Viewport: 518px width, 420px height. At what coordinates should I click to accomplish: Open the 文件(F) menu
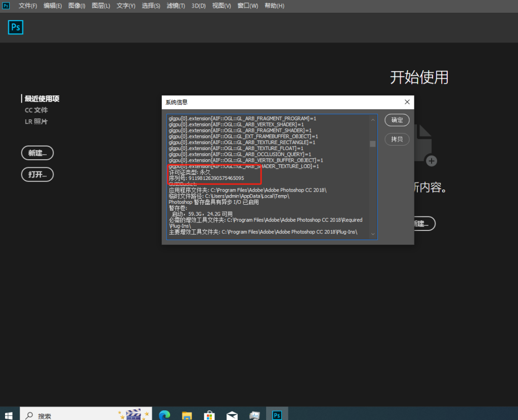click(x=28, y=6)
